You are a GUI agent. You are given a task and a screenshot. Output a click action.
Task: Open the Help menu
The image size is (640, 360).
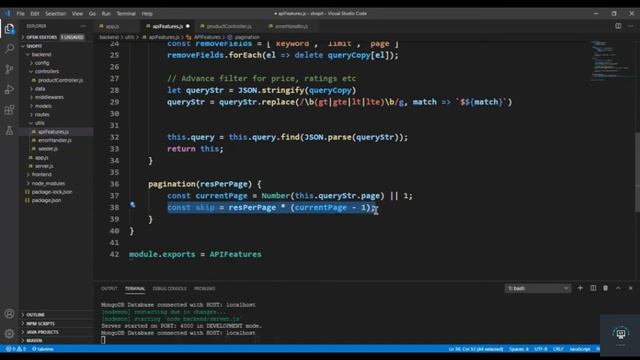point(147,13)
